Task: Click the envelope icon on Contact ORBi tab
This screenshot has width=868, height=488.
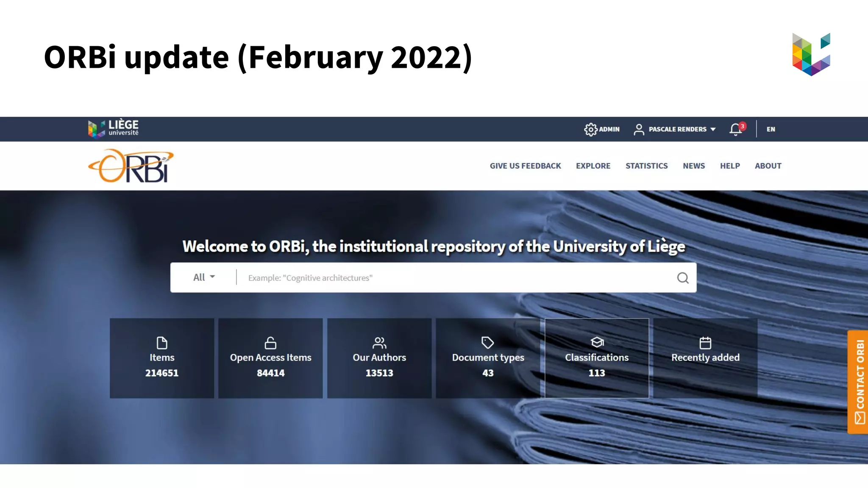Action: pyautogui.click(x=860, y=419)
